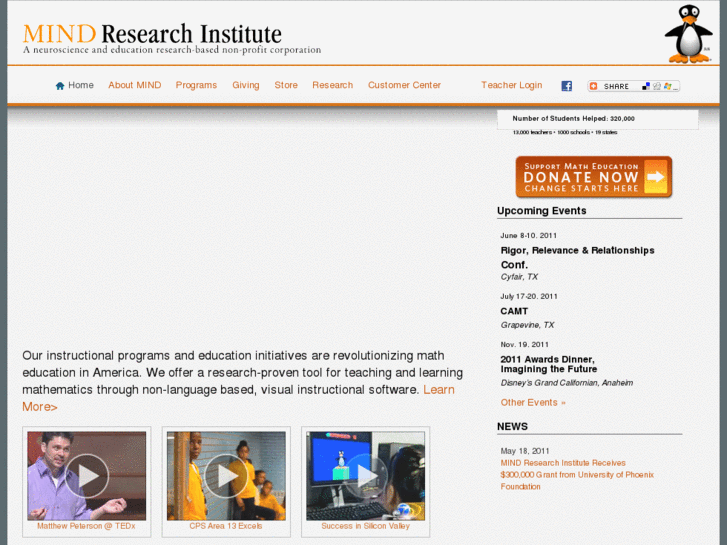Open the About MIND menu
Screen dimensions: 727x545
(x=135, y=85)
